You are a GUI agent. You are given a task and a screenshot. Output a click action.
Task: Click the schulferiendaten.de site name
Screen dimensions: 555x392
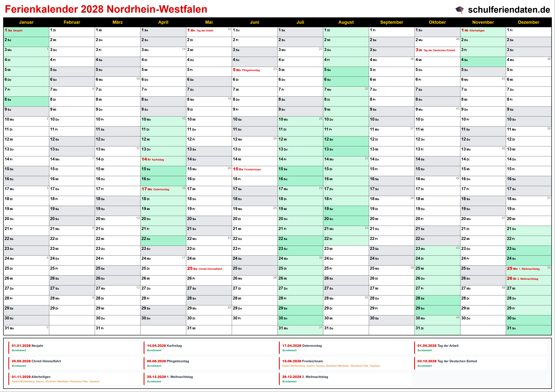pos(509,10)
